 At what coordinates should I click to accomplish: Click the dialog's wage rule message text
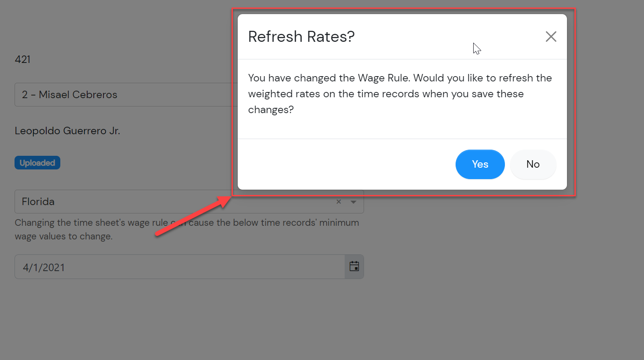tap(400, 94)
